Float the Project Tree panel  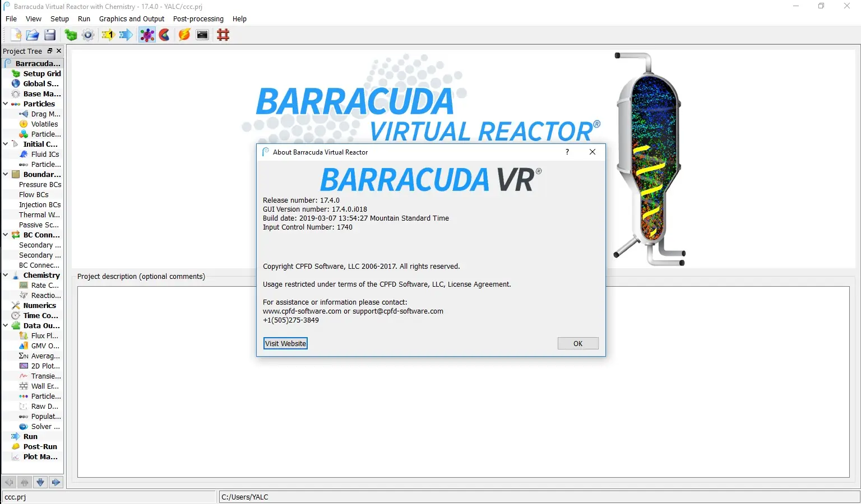(50, 51)
